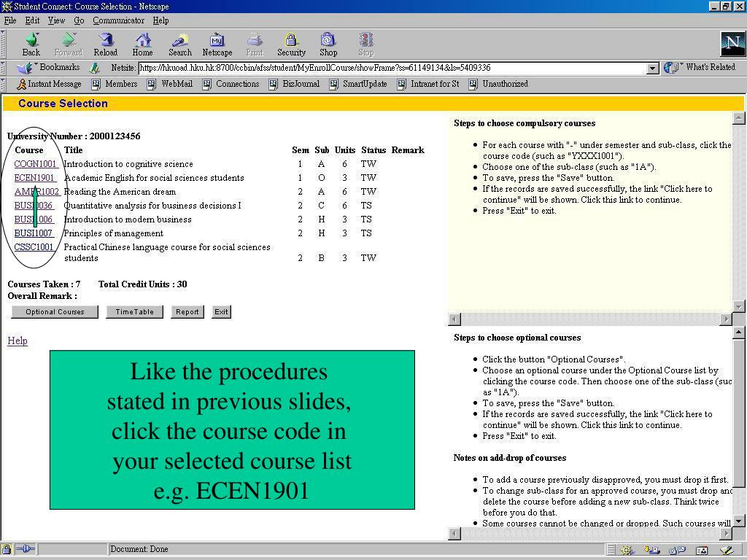
Task: Open the Members bookmark
Action: [115, 84]
